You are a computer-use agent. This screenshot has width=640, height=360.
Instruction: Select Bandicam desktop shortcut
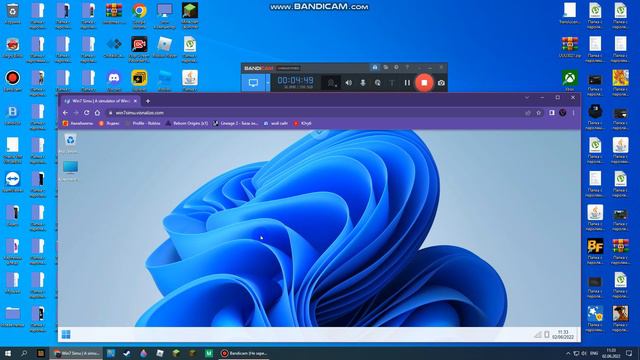click(13, 81)
